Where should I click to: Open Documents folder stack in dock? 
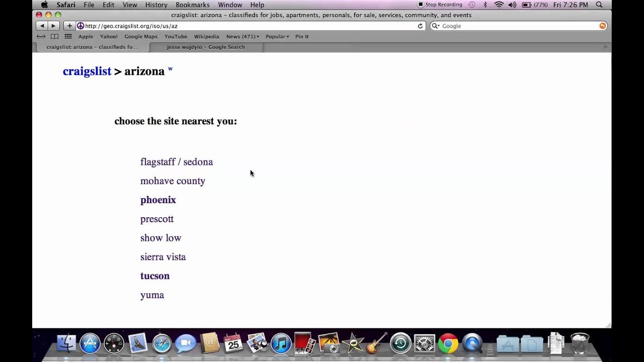point(532,344)
